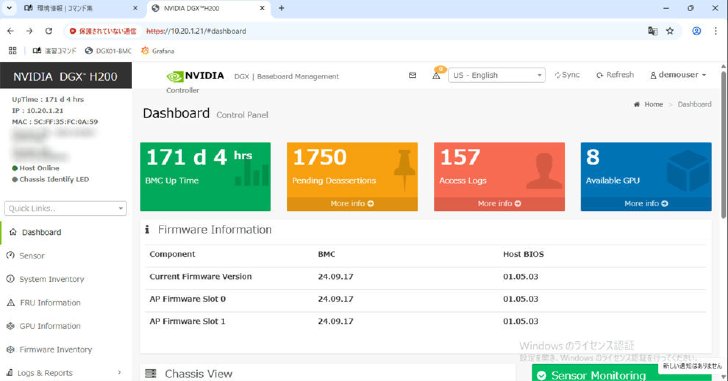Click More info on Pending Deassertions card
728x381 pixels.
tap(352, 203)
